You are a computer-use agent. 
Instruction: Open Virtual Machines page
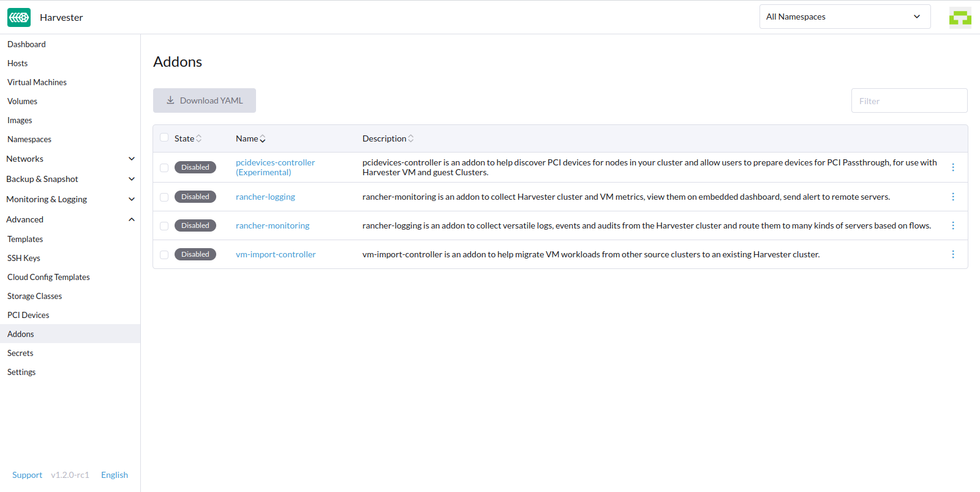tap(37, 82)
